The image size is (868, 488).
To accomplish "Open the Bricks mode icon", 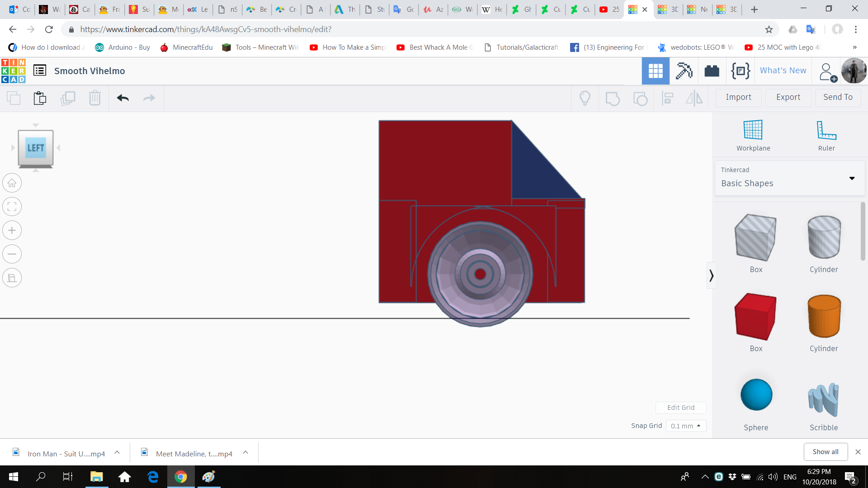I will (x=712, y=71).
